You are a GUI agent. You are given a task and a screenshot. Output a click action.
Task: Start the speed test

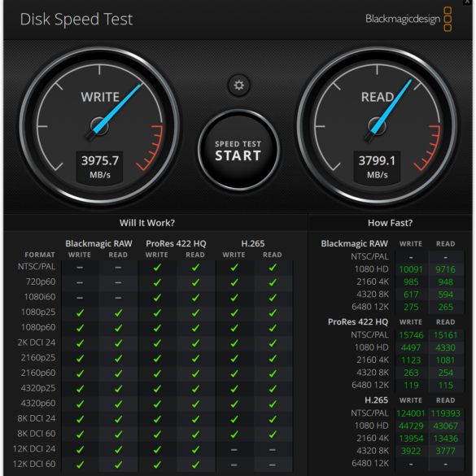[238, 151]
